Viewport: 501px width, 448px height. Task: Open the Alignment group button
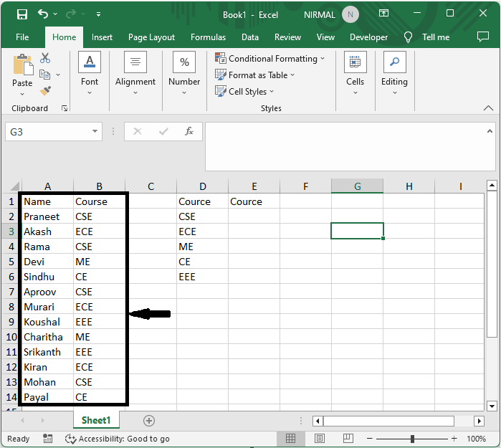tap(135, 73)
